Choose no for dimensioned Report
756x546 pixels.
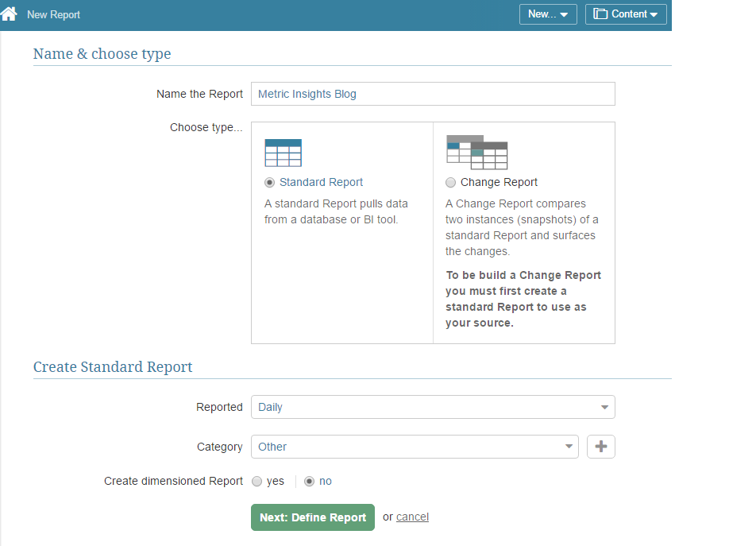pyautogui.click(x=310, y=481)
